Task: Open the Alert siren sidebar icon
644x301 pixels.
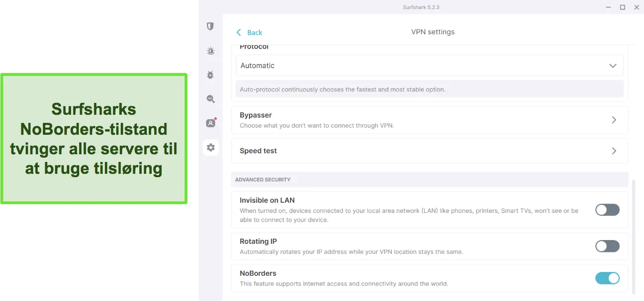Action: coord(210,50)
